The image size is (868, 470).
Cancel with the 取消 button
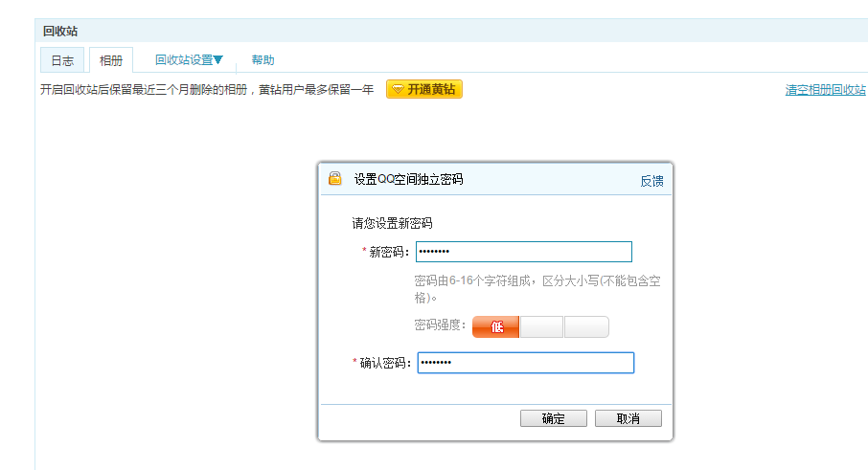pyautogui.click(x=628, y=418)
